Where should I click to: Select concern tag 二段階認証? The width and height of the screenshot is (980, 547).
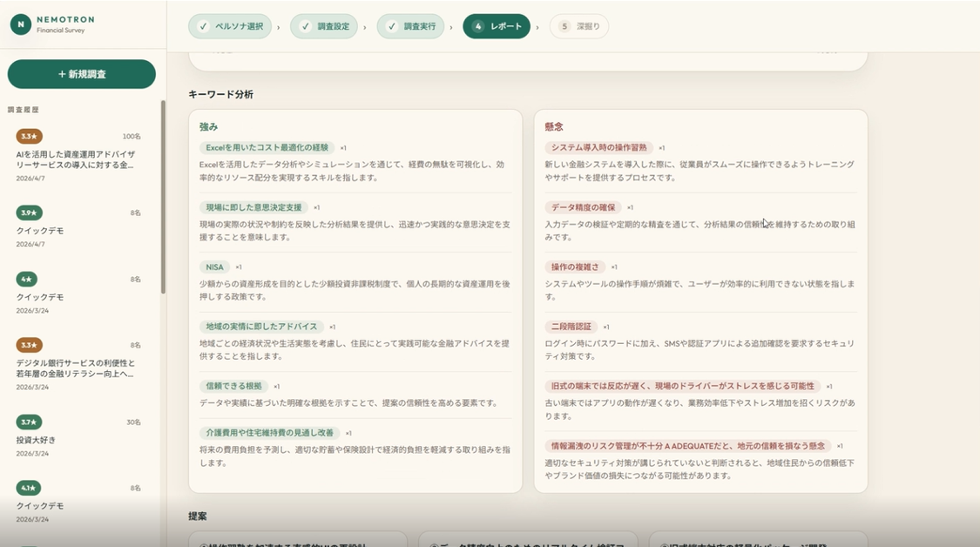pos(571,327)
